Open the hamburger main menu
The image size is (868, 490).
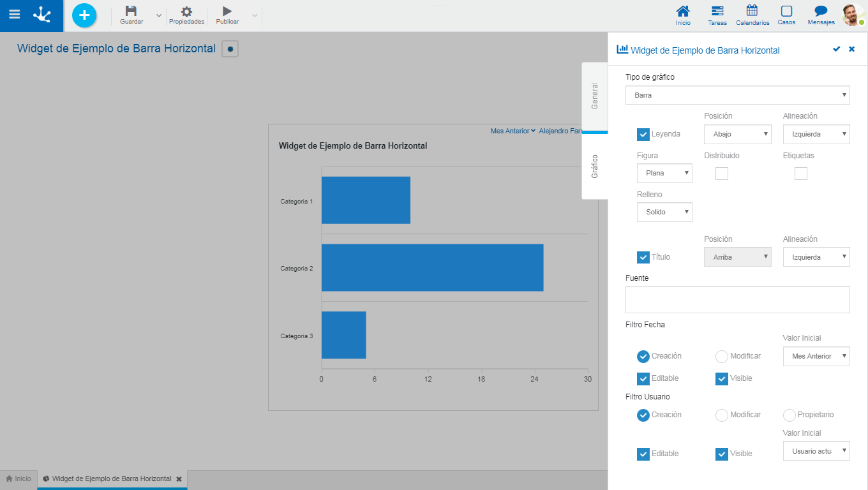pos(14,14)
